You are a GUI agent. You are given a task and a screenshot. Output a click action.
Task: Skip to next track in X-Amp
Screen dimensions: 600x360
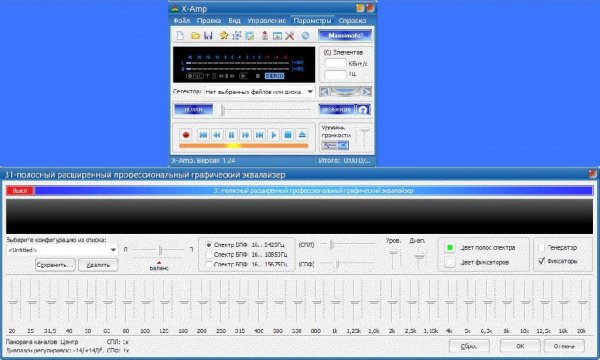pos(259,135)
